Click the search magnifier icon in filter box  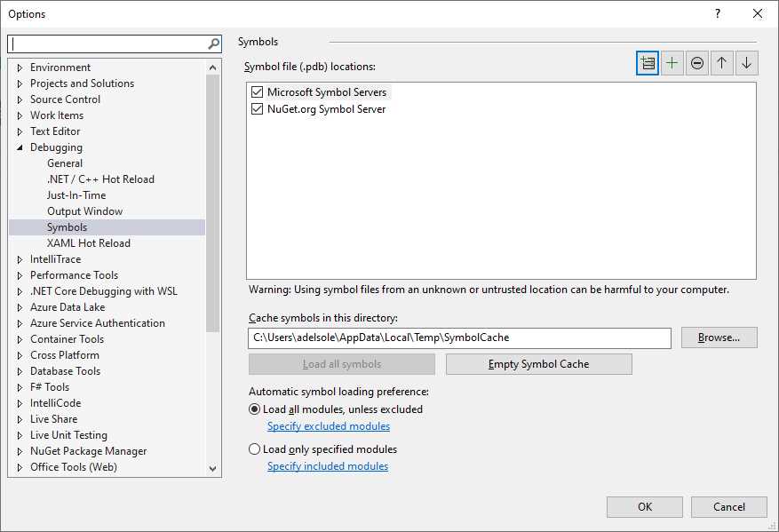(212, 43)
